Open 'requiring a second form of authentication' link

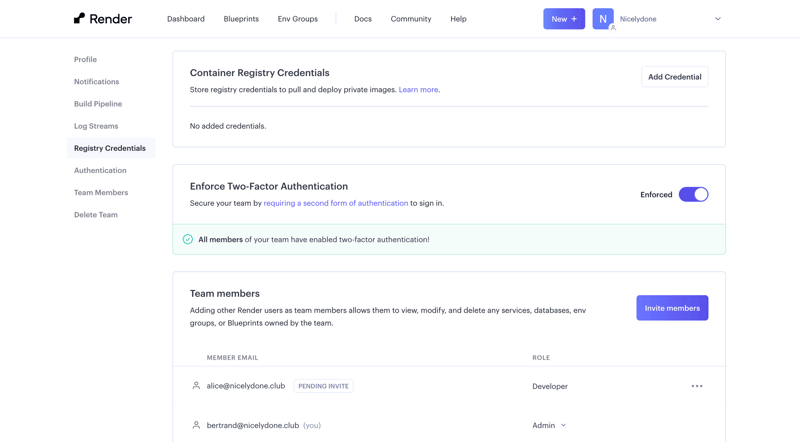pos(336,203)
